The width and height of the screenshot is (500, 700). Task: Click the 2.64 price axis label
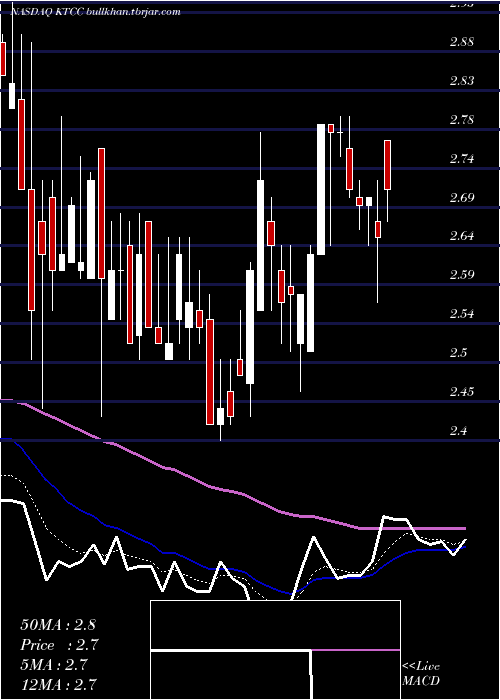(462, 236)
